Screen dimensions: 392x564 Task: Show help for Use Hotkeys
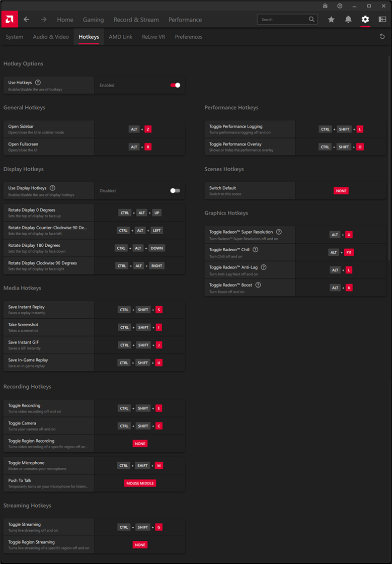[38, 83]
